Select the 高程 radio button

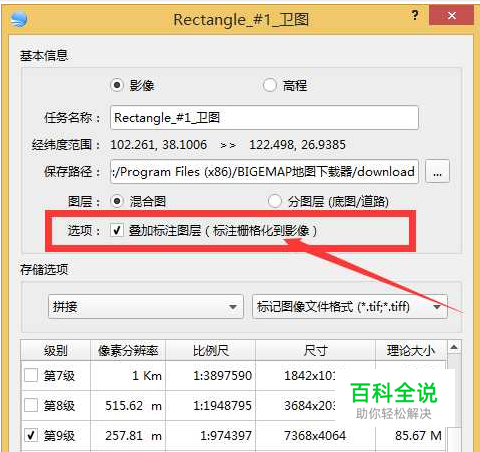pyautogui.click(x=270, y=85)
